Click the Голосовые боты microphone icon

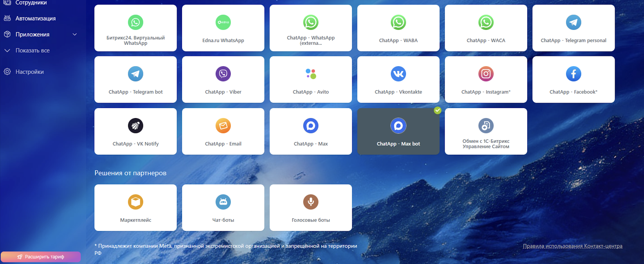click(x=311, y=202)
